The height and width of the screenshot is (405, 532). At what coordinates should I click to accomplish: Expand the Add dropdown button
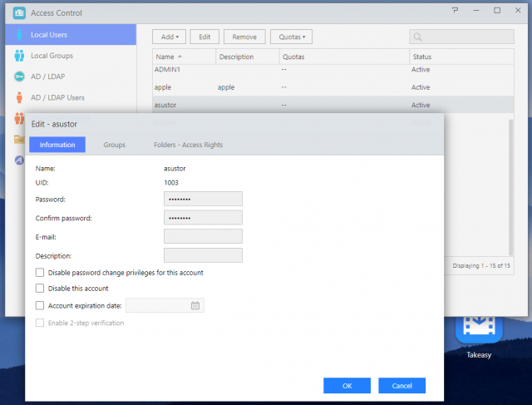pos(169,37)
